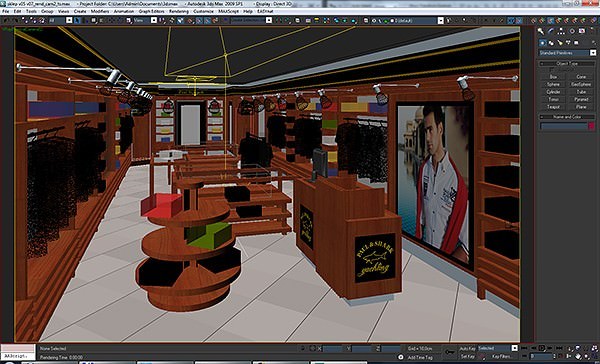Image resolution: width=600 pixels, height=364 pixels.
Task: Click the Maximize Viewport Toggle icon
Action: 595,357
